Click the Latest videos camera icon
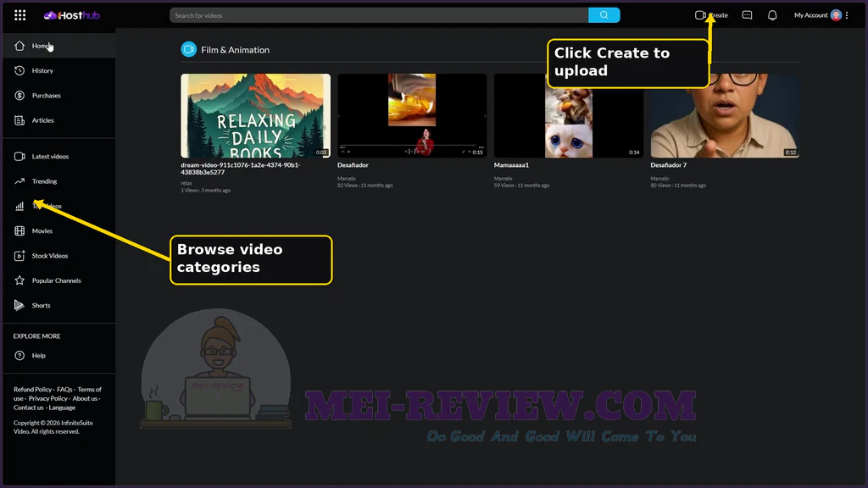 pos(19,157)
